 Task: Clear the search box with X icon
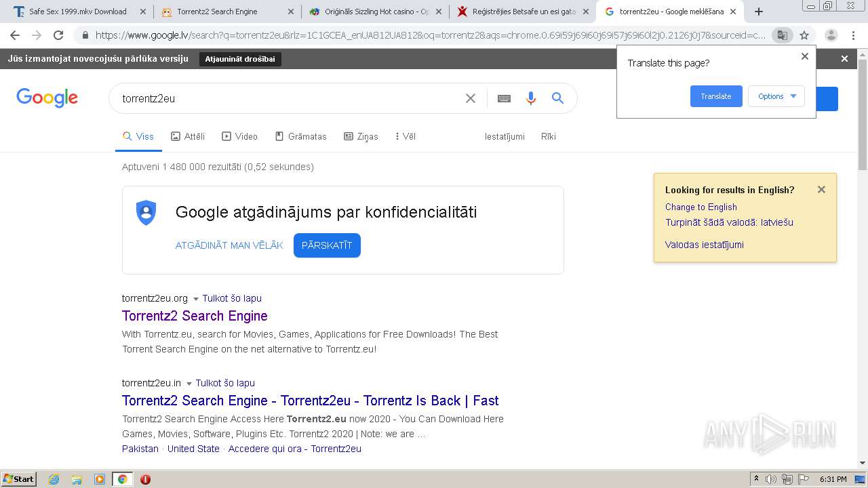471,98
